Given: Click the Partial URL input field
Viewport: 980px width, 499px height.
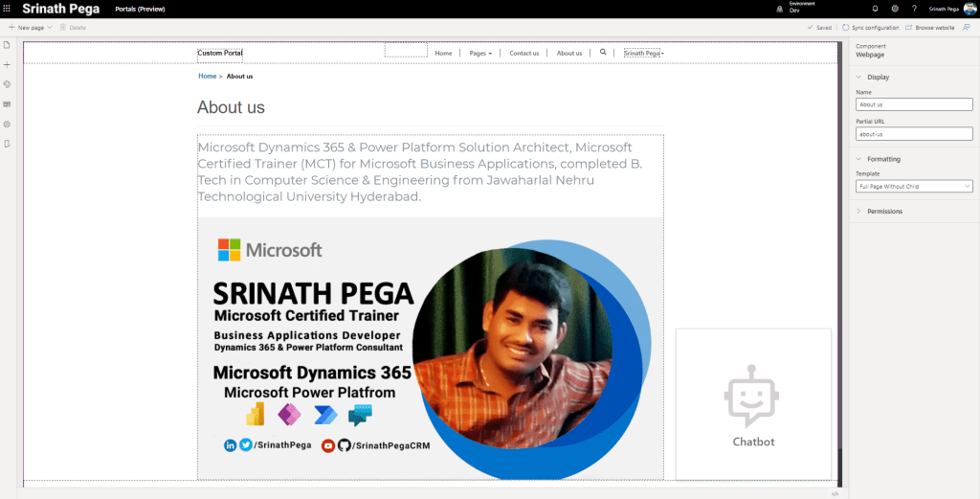Looking at the screenshot, I should pos(914,134).
